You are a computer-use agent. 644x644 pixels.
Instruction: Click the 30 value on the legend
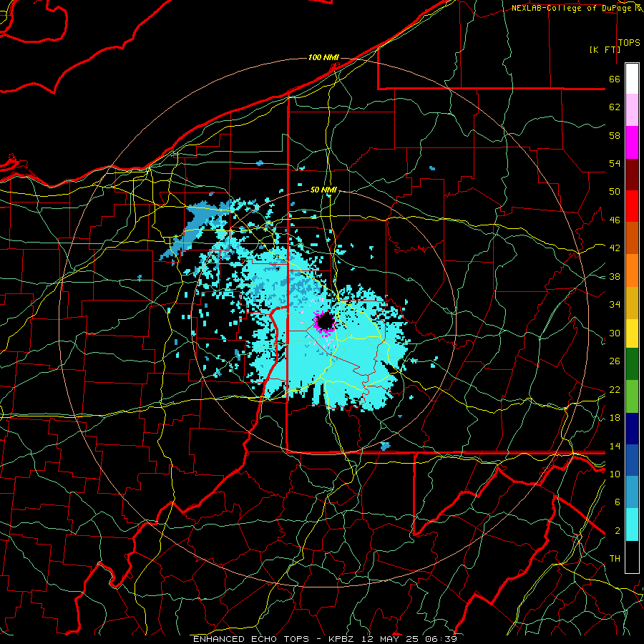(615, 333)
